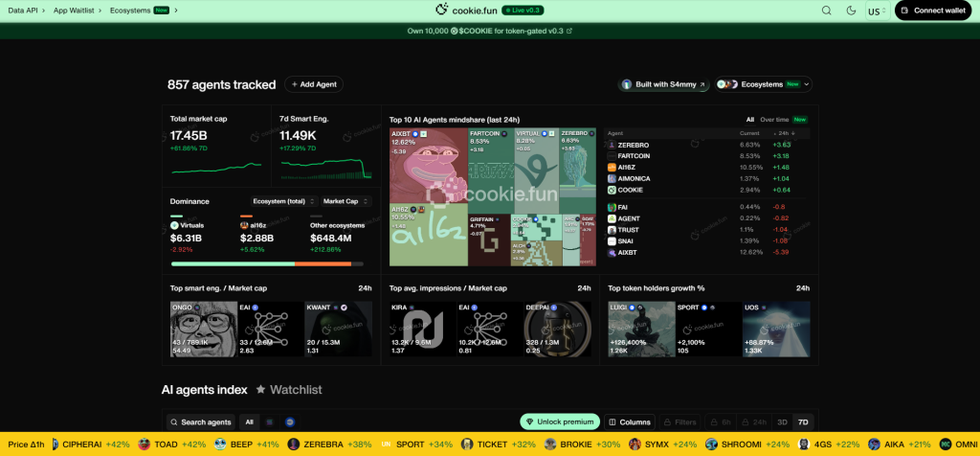Open the search magnifier icon in header
This screenshot has height=456, width=980.
pyautogui.click(x=826, y=11)
